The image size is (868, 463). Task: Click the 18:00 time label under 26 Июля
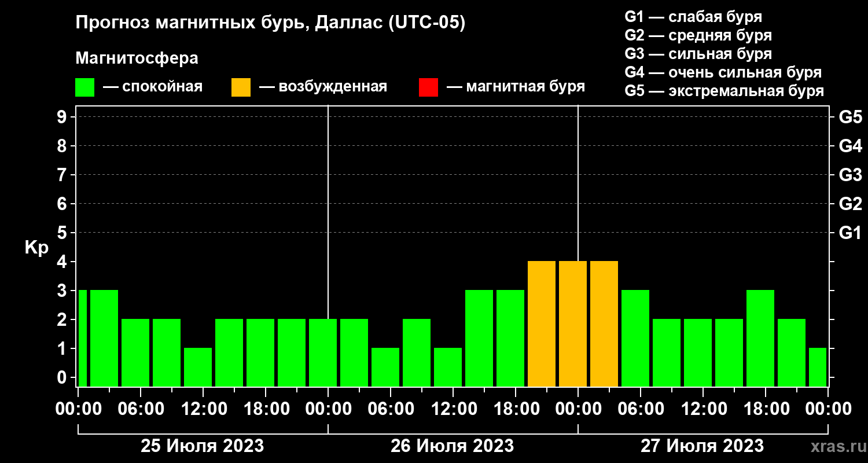click(516, 409)
